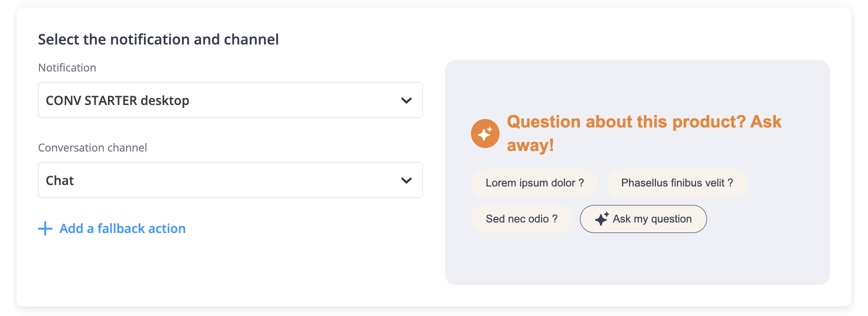This screenshot has height=316, width=868.
Task: Choose the Sed nec odio suggestion chip
Action: [x=521, y=219]
